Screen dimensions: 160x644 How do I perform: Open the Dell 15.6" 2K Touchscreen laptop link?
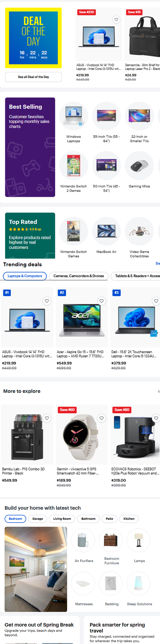(x=134, y=354)
